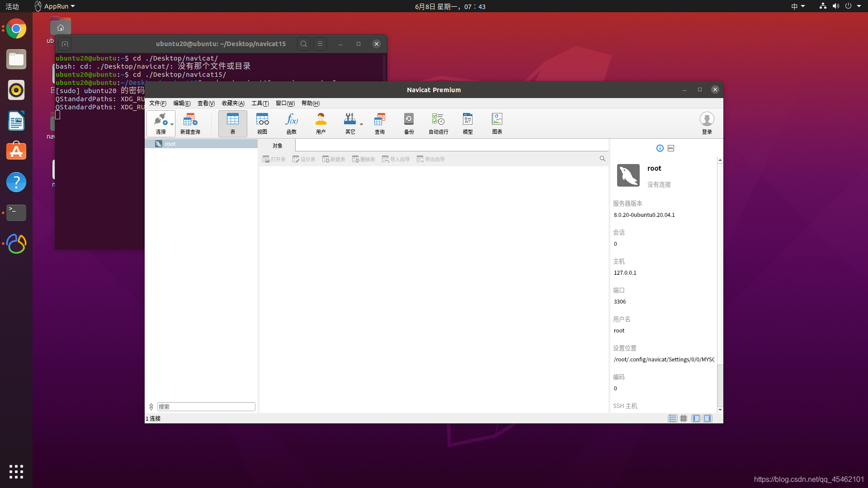Show the DDL info panel icon
This screenshot has height=488, width=868.
point(671,148)
